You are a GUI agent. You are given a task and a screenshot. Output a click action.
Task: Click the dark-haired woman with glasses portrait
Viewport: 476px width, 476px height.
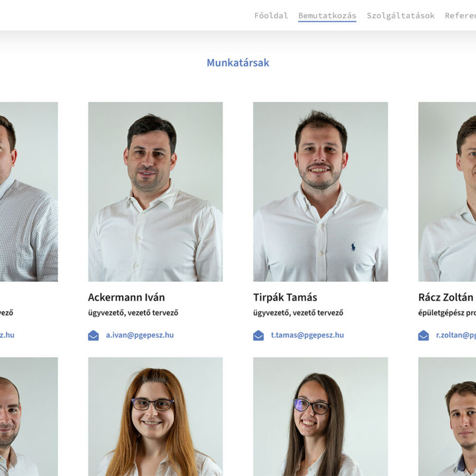point(321,417)
